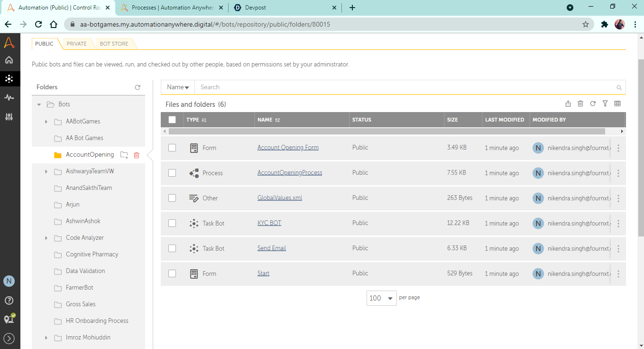This screenshot has width=644, height=349.
Task: Expand the AABotGames folder
Action: [46, 122]
